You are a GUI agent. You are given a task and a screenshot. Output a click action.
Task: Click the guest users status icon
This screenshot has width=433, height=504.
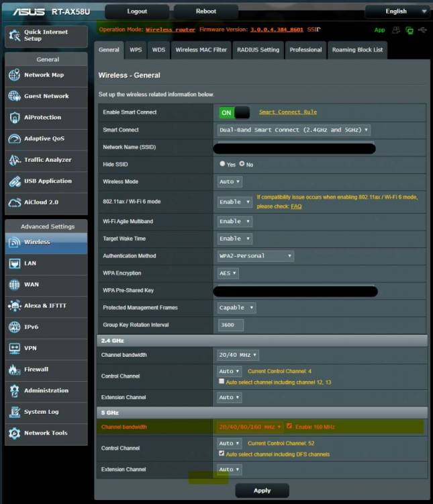[396, 30]
